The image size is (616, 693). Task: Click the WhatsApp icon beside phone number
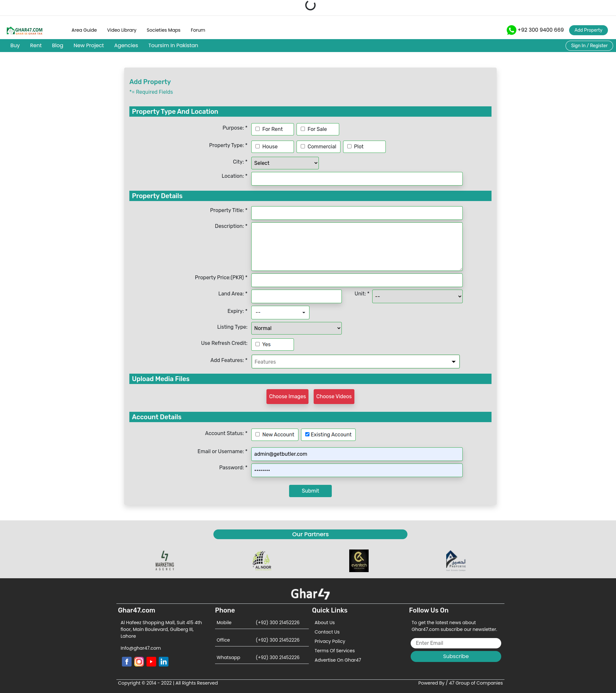[511, 30]
